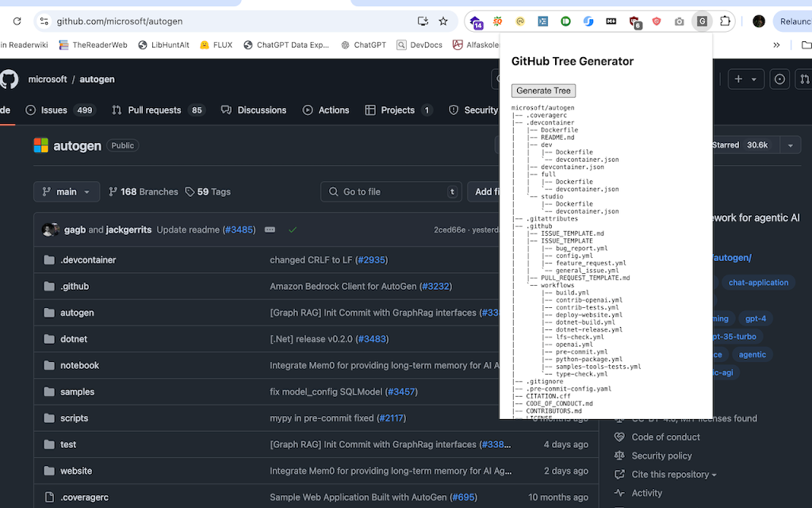The height and width of the screenshot is (508, 812).
Task: Open the green circle ID extension icon
Action: (565, 21)
